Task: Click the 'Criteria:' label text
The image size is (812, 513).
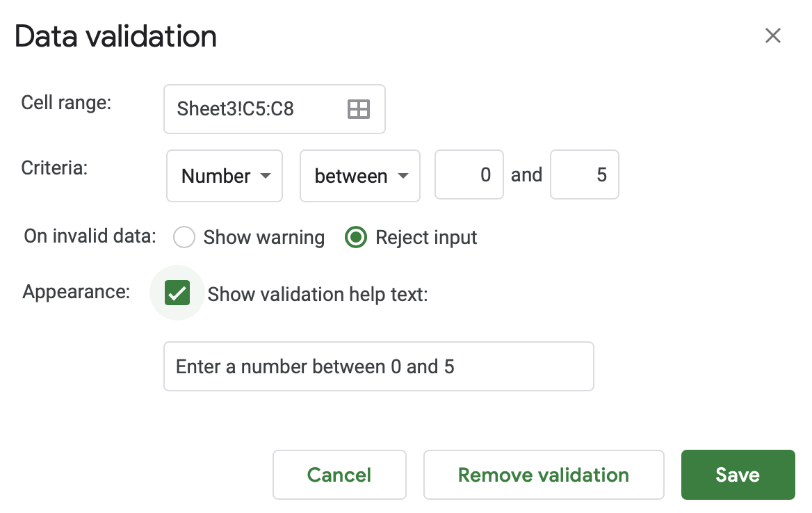Action: click(x=54, y=168)
